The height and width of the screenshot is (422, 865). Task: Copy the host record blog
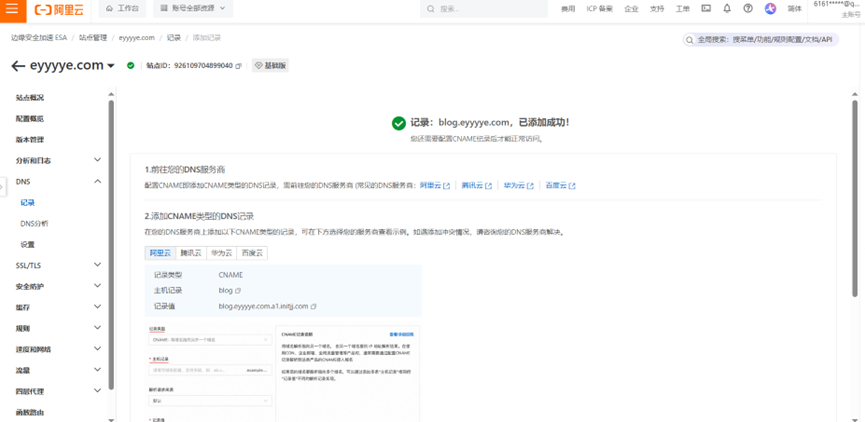238,290
